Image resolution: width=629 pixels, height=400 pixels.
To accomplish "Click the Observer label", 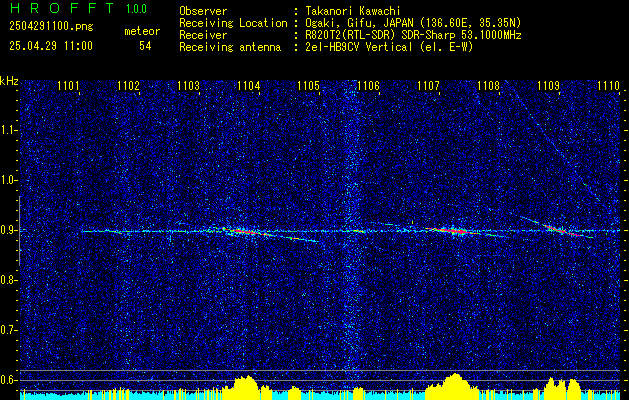I will click(x=203, y=11).
